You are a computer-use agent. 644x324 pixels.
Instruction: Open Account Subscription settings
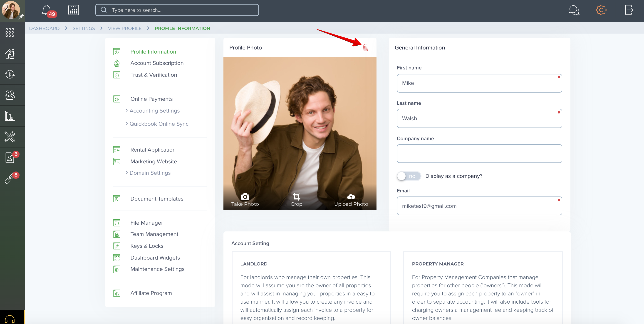coord(157,63)
